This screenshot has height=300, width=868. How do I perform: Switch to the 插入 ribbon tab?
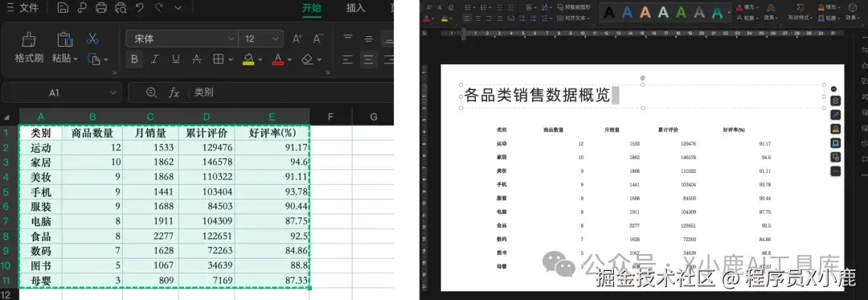355,8
